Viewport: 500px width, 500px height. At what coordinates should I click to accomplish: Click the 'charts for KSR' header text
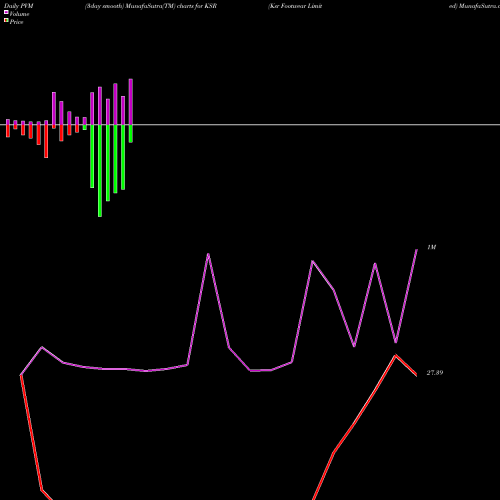197,6
